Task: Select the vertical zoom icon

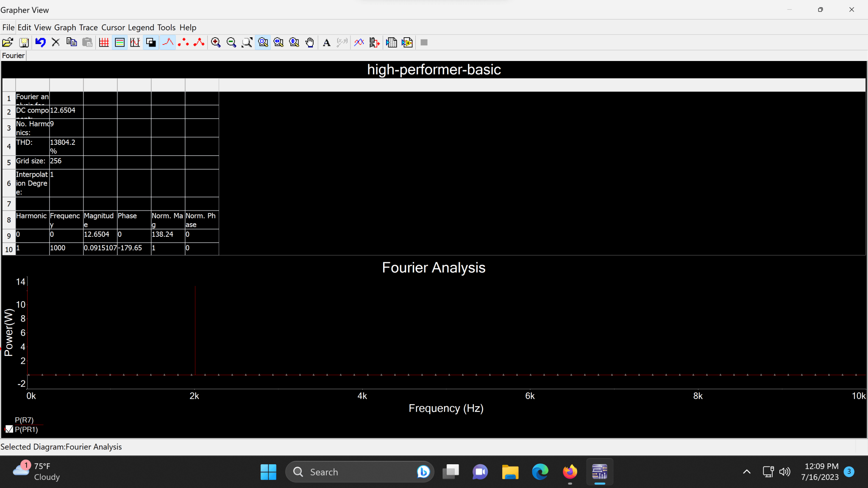Action: point(294,42)
